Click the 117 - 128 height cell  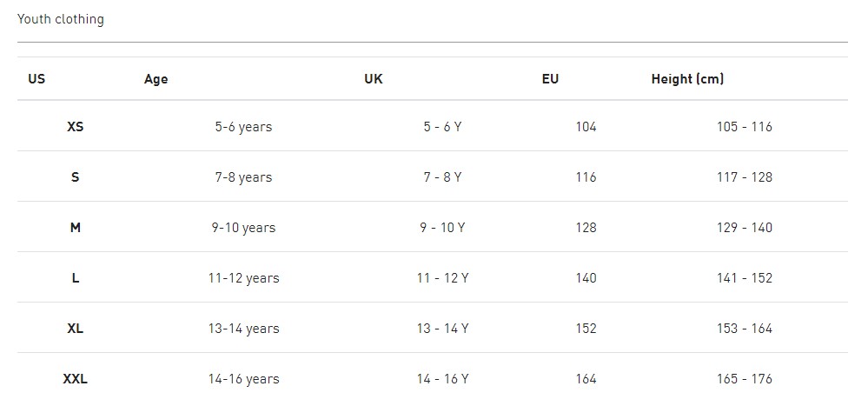745,177
